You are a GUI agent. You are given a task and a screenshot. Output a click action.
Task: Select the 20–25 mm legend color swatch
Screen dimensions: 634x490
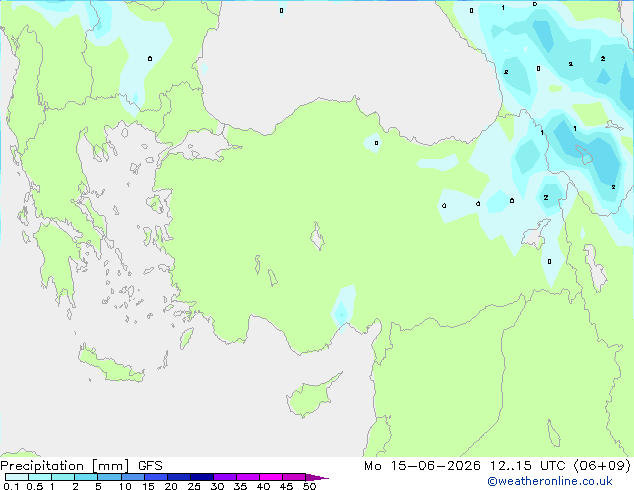pos(179,477)
